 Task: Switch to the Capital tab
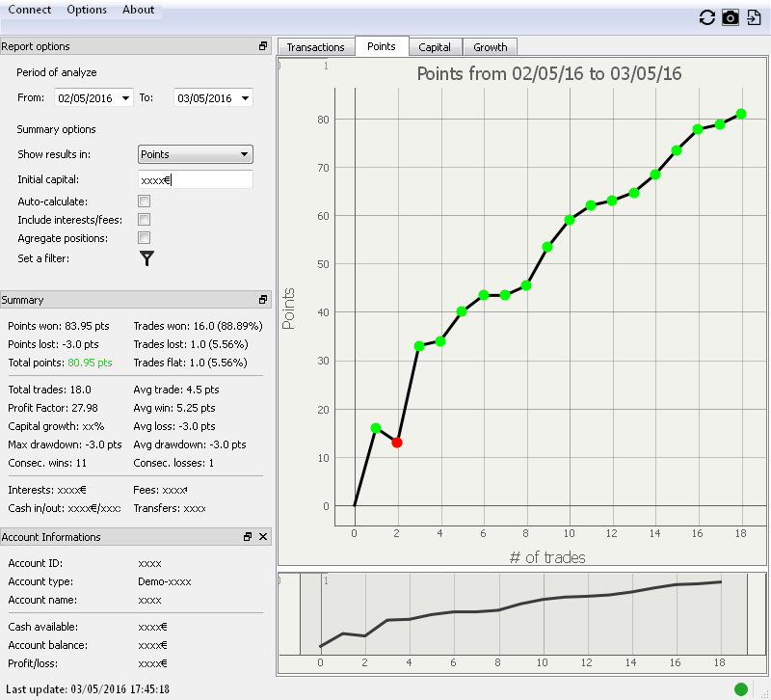click(435, 47)
